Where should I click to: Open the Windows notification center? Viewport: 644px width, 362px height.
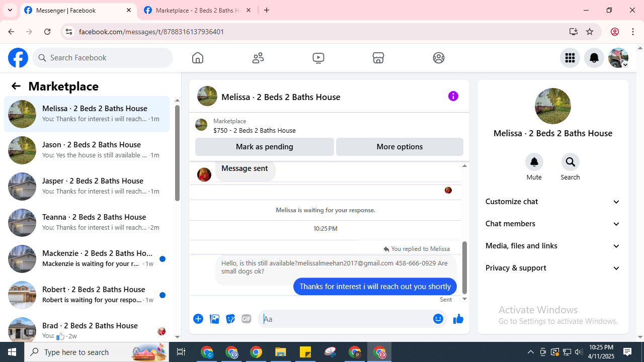[628, 352]
